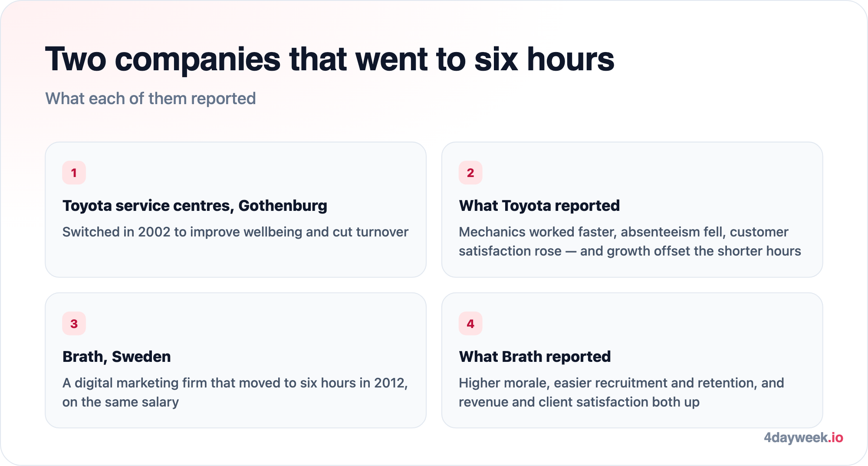Click the Higher morale, easier recruitment description

pyautogui.click(x=621, y=392)
